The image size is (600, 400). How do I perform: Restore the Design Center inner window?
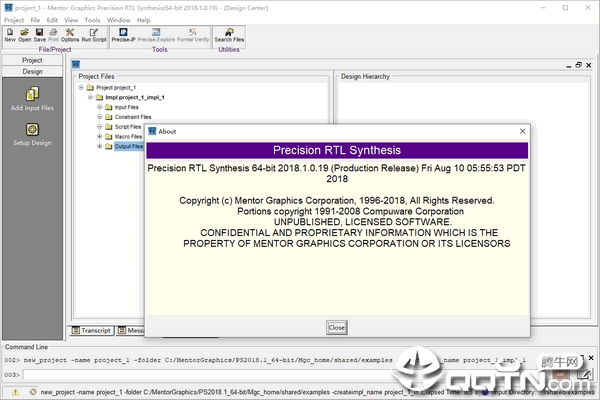point(578,65)
